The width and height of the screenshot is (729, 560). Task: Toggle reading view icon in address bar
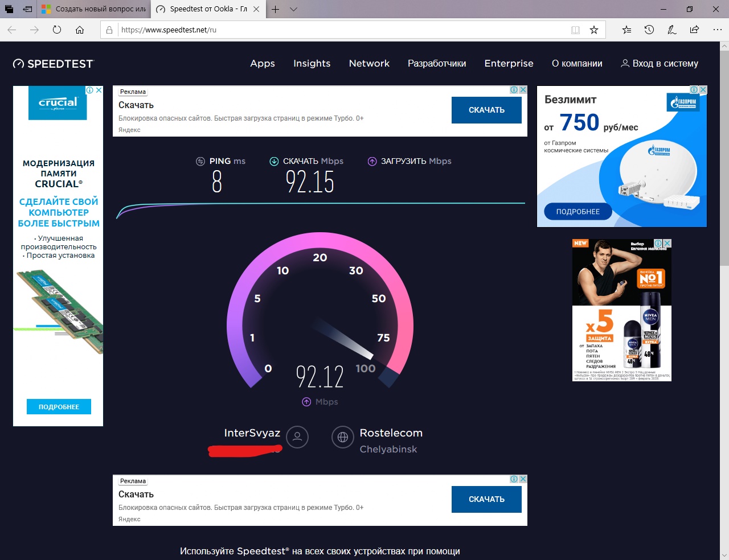pos(576,30)
